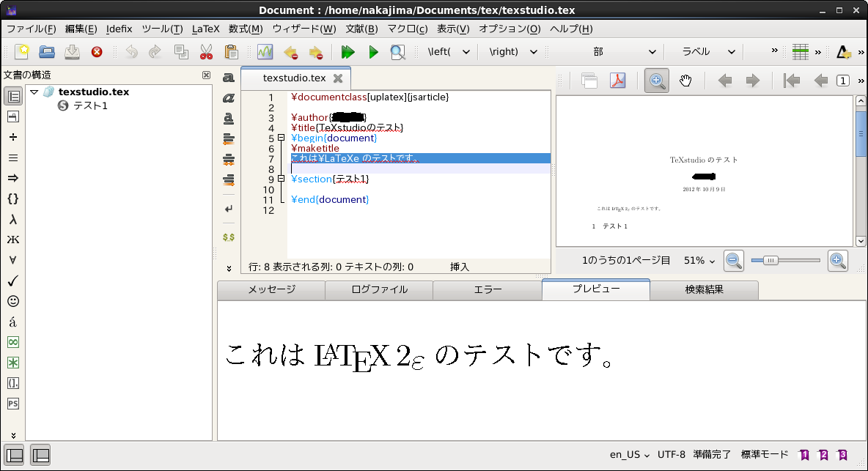
Task: Zoom in the PDF with the plus magnifier button
Action: pos(837,260)
